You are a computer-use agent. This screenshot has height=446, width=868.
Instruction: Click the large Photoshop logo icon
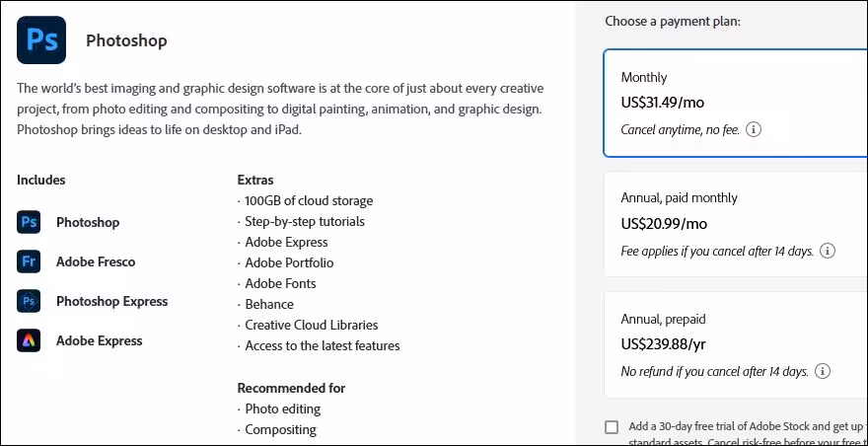41,39
